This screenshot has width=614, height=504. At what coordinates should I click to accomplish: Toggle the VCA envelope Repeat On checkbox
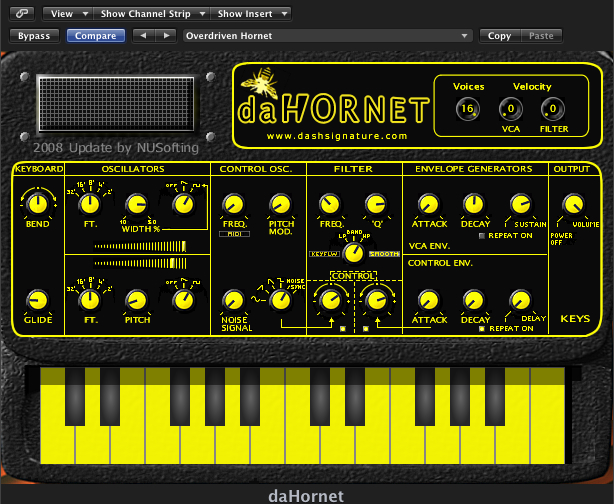pyautogui.click(x=484, y=235)
